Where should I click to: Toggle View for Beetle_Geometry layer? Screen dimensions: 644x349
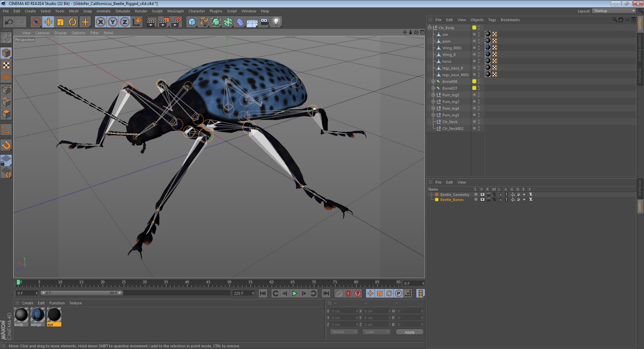pos(482,194)
